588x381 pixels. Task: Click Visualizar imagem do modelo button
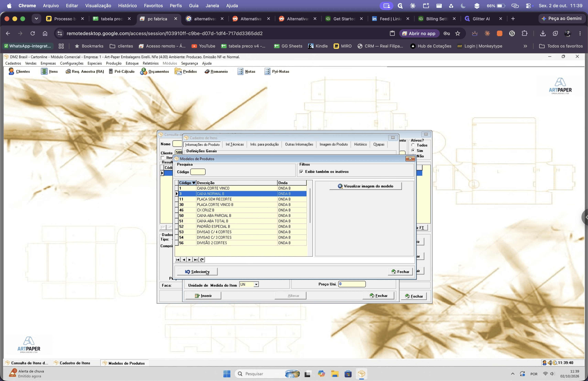[365, 186]
